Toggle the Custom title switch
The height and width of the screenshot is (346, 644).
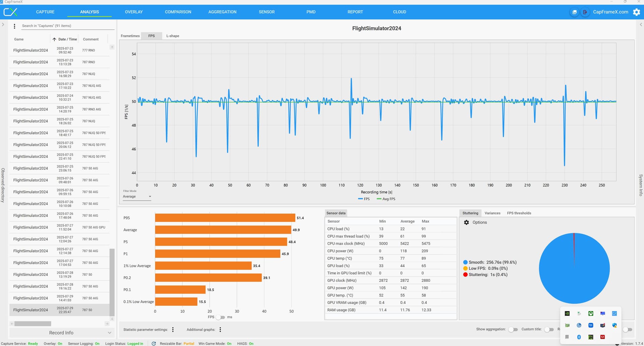coord(549,330)
